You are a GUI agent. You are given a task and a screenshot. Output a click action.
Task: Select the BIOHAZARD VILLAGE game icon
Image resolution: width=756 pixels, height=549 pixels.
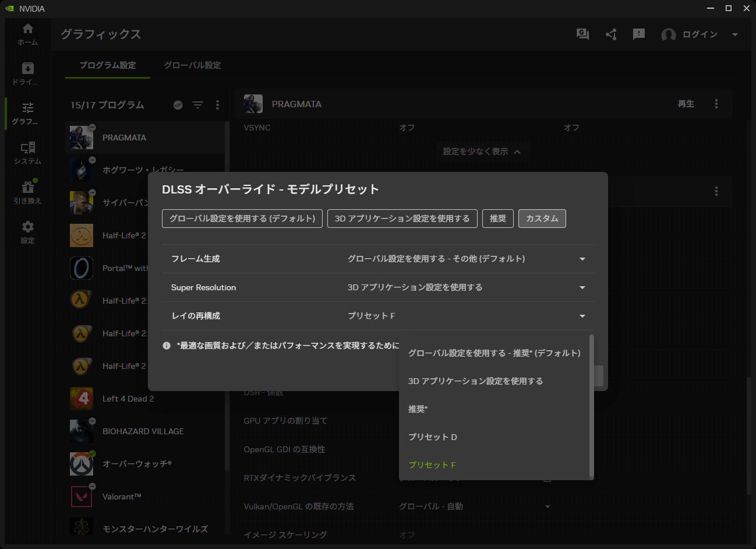point(82,431)
